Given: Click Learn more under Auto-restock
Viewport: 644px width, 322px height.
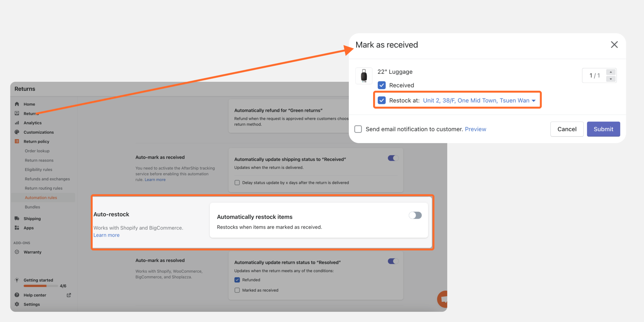Looking at the screenshot, I should [x=106, y=235].
